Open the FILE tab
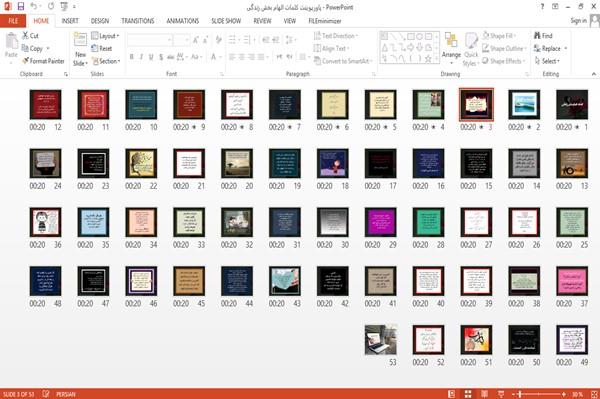The width and height of the screenshot is (600, 399). tap(13, 21)
